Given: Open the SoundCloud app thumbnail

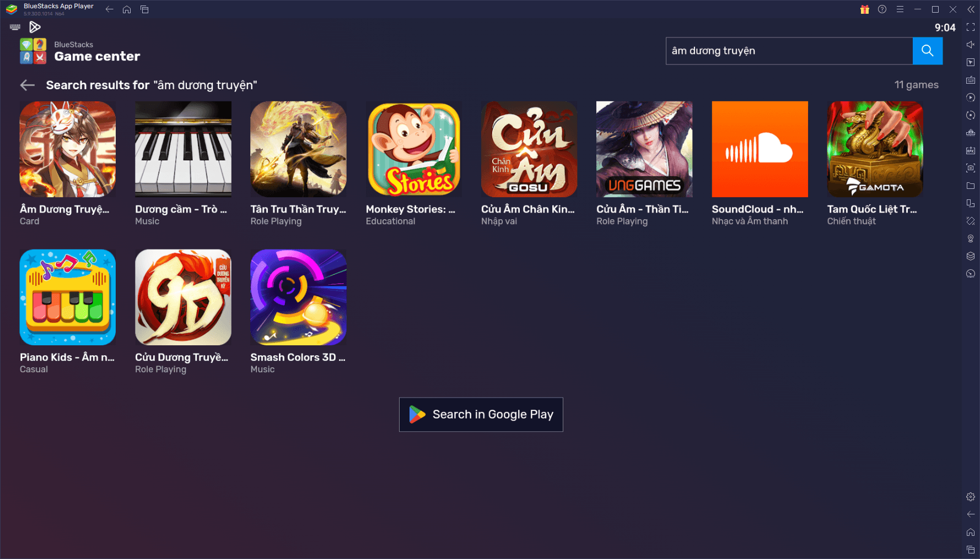Looking at the screenshot, I should pos(760,149).
